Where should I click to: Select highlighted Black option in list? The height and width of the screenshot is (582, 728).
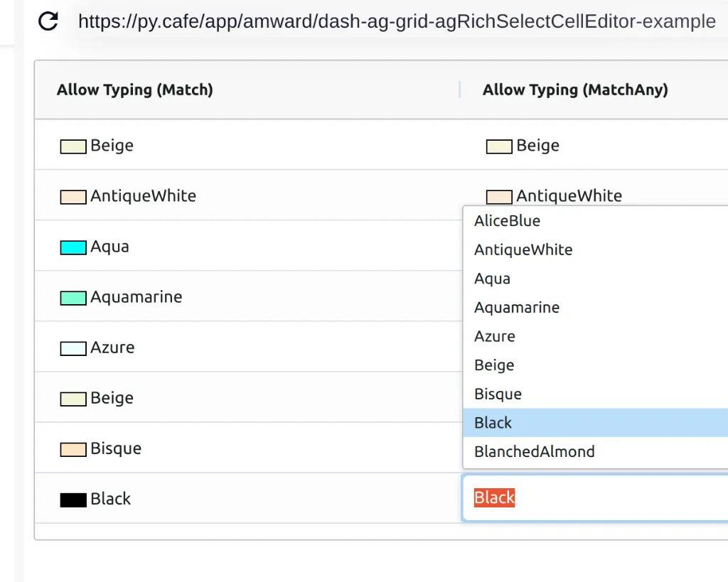click(x=493, y=423)
